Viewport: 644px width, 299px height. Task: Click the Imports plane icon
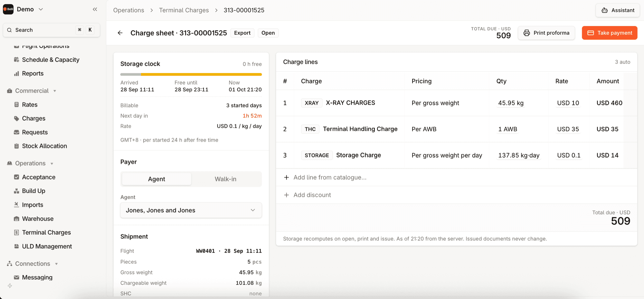pos(16,205)
